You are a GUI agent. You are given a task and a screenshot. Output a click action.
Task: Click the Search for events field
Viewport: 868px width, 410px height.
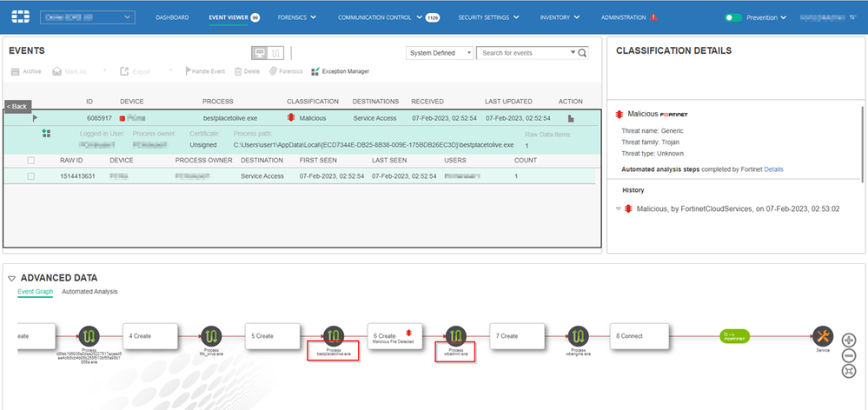(x=524, y=53)
